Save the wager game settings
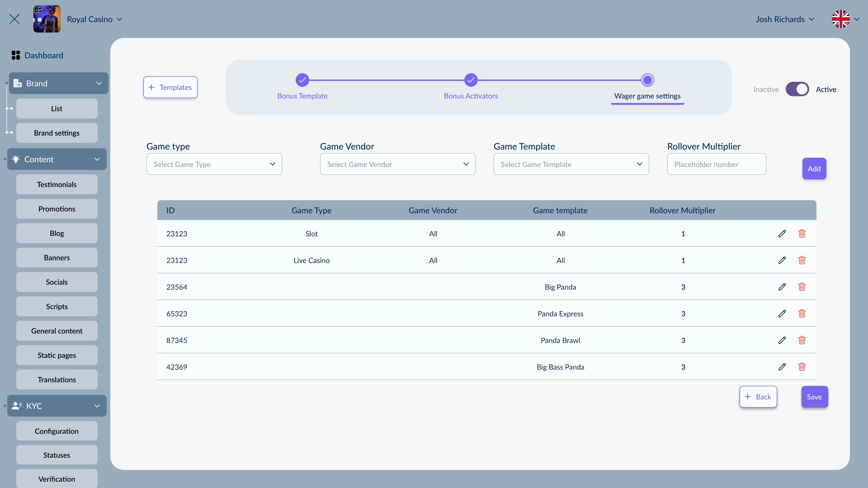 pyautogui.click(x=814, y=397)
